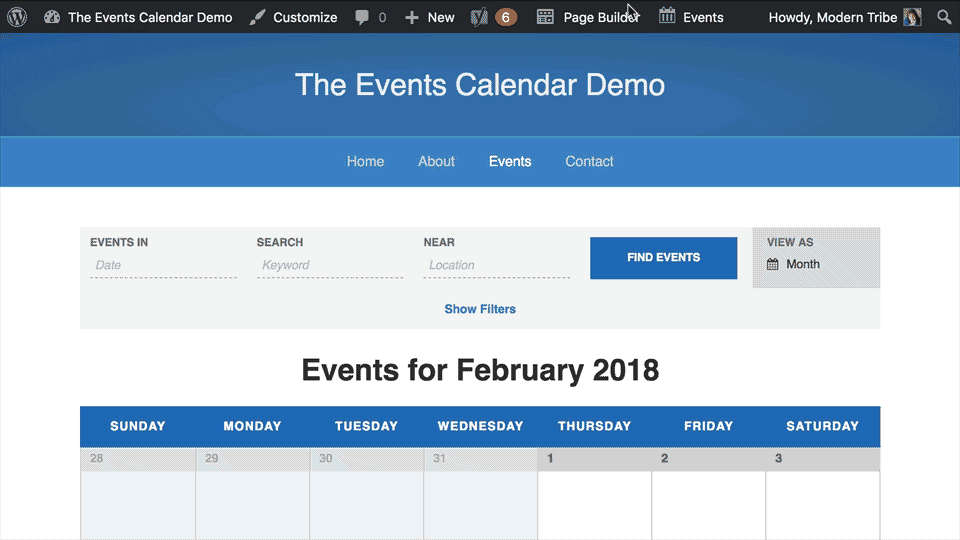960x540 pixels.
Task: Click the Saturday column header
Action: (x=822, y=426)
